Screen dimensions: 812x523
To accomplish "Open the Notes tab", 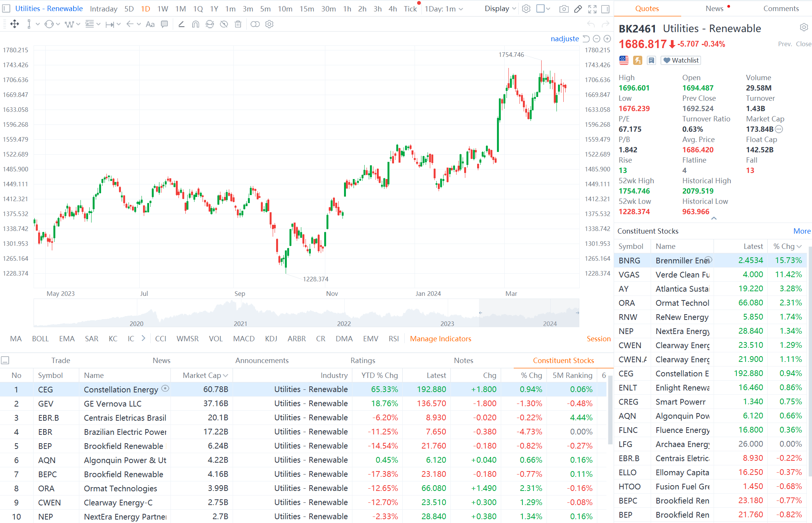I will (x=463, y=360).
